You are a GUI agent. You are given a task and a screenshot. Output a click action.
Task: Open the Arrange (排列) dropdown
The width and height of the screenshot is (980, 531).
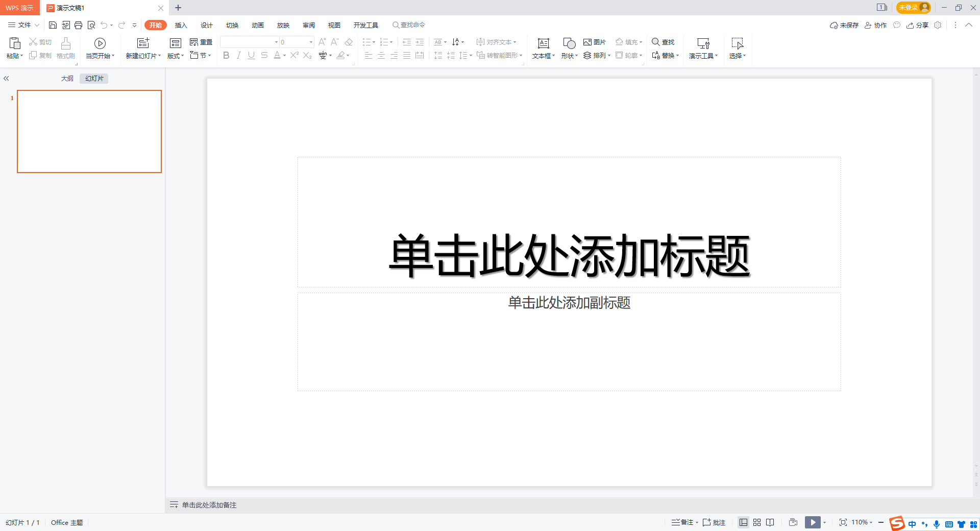(x=597, y=55)
